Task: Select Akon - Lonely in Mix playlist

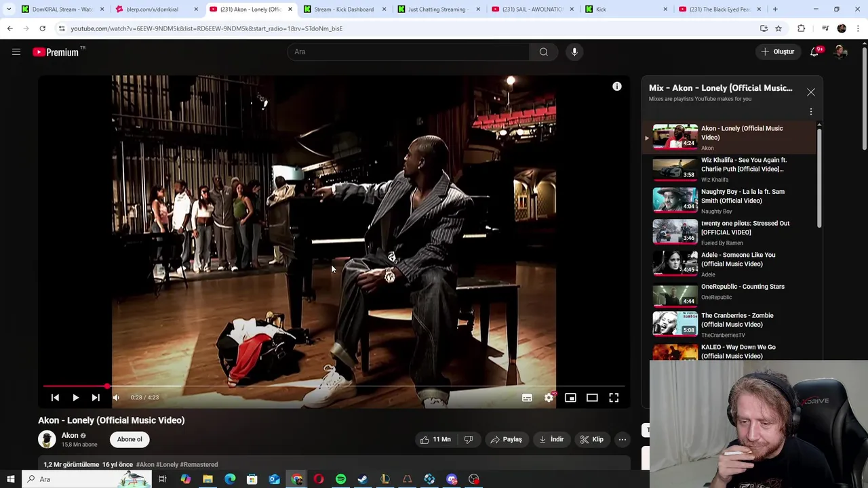Action: click(729, 138)
